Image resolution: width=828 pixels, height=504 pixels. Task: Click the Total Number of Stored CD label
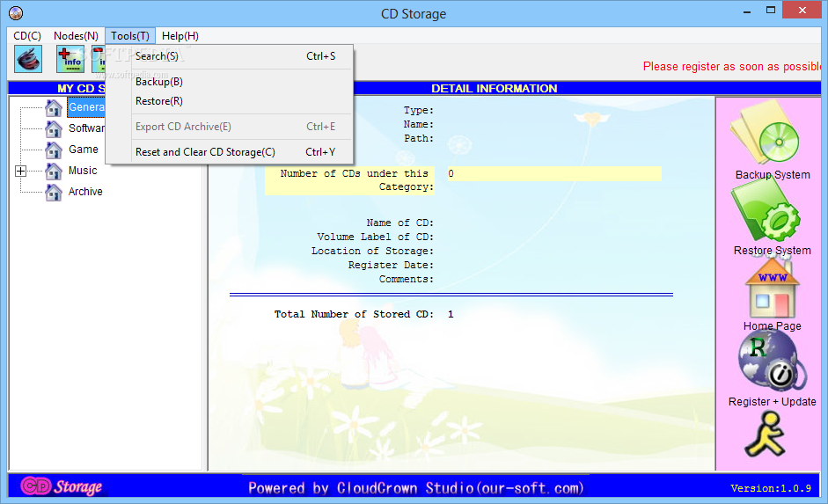[354, 315]
